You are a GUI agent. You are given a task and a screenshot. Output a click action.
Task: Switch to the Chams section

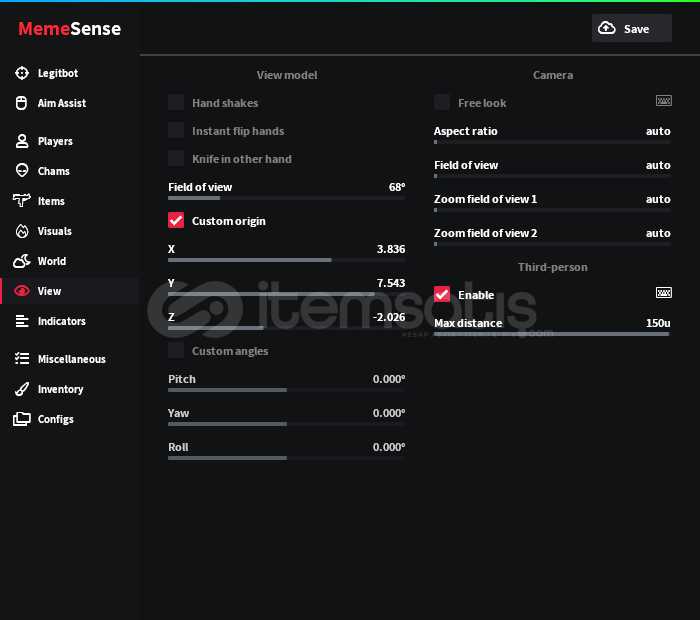tap(70, 171)
